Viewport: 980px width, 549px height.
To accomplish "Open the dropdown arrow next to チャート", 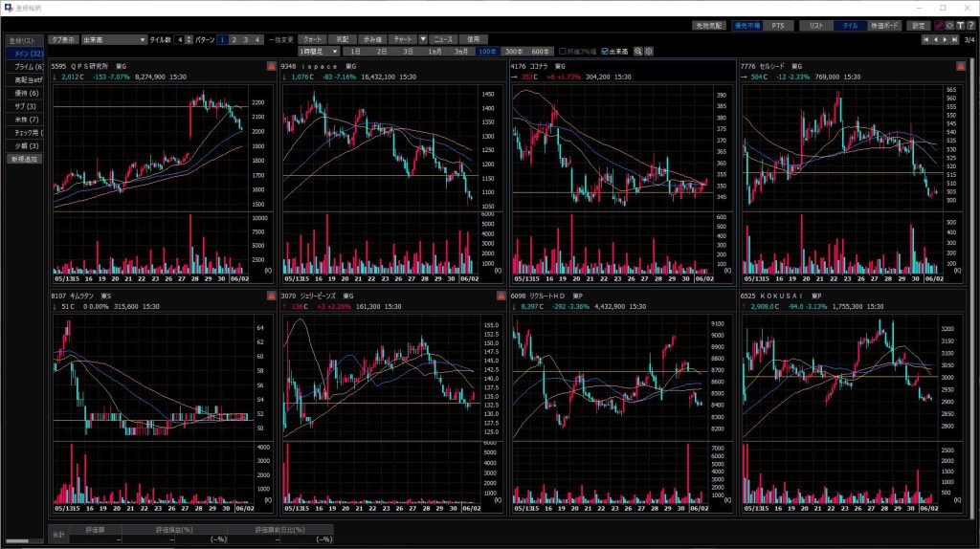I will [424, 39].
